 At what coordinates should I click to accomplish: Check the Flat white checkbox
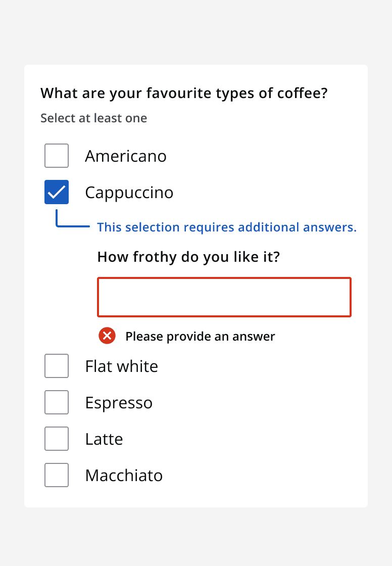[56, 366]
